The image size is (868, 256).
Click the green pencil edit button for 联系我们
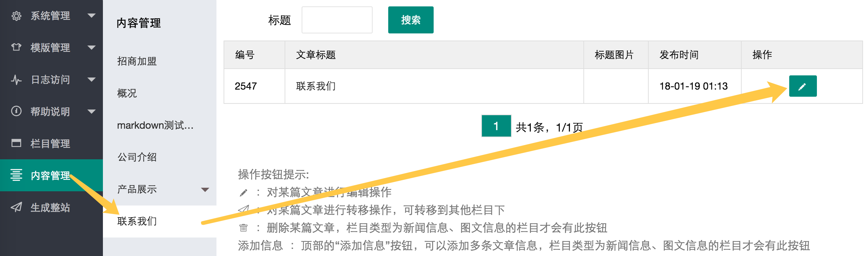(803, 86)
